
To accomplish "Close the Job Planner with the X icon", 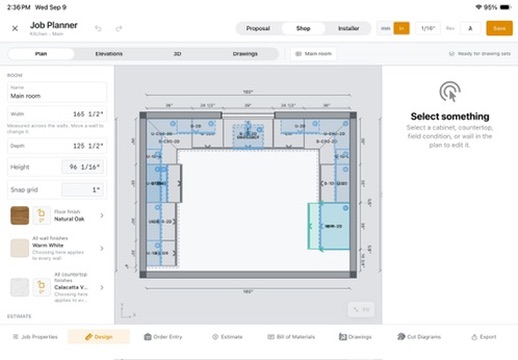I will click(x=15, y=28).
